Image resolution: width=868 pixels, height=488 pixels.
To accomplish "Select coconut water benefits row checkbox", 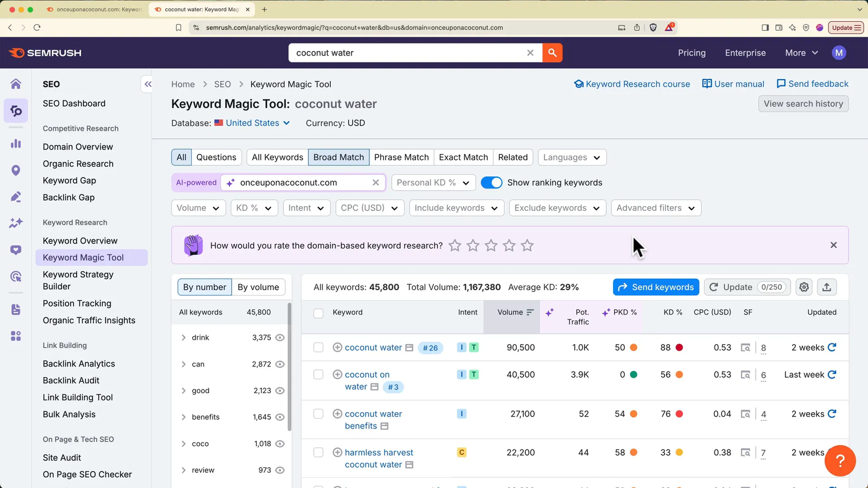I will [318, 414].
